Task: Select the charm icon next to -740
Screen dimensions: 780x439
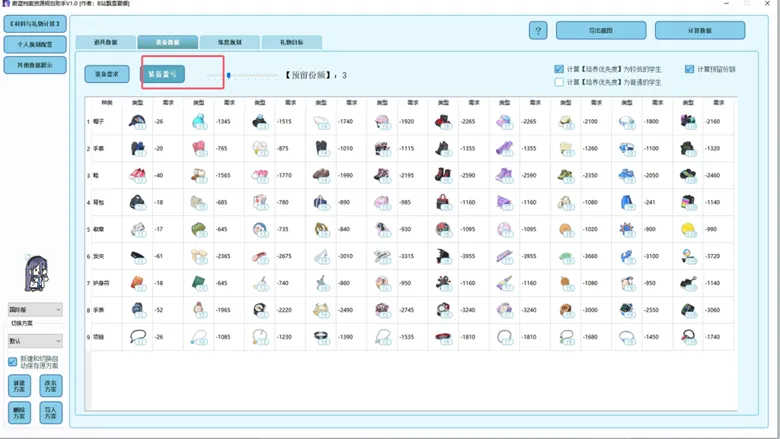Action: click(x=260, y=283)
